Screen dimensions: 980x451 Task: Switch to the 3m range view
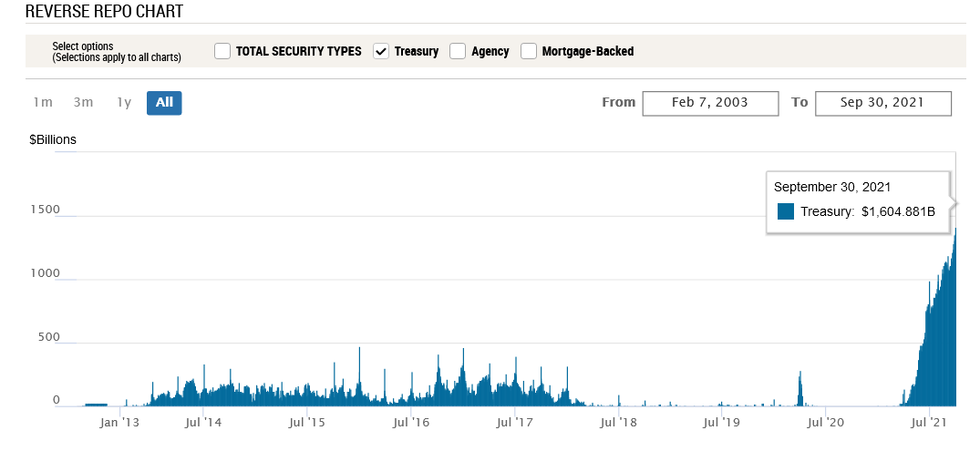[83, 103]
